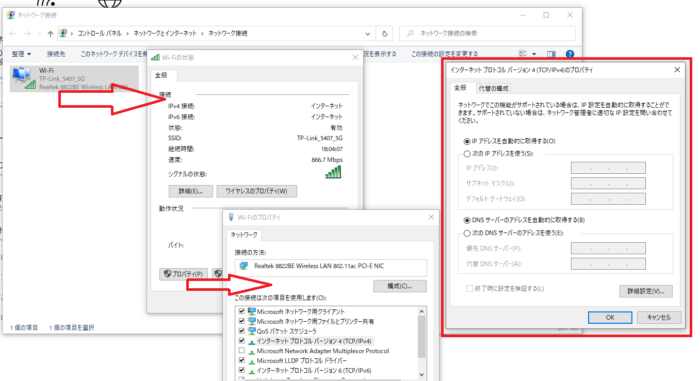This screenshot has width=700, height=381.
Task: Click the IP アドレス input field
Action: pos(608,168)
